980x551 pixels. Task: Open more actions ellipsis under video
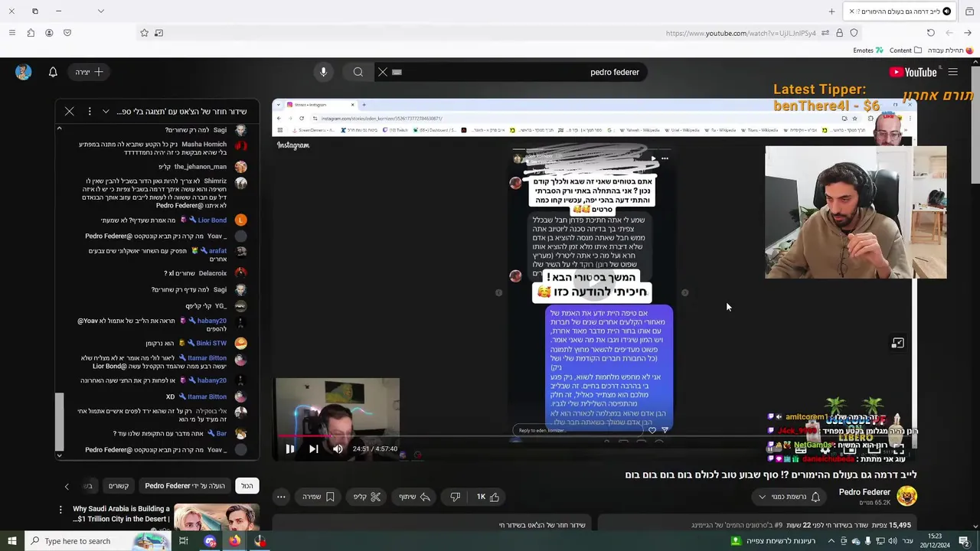point(281,497)
